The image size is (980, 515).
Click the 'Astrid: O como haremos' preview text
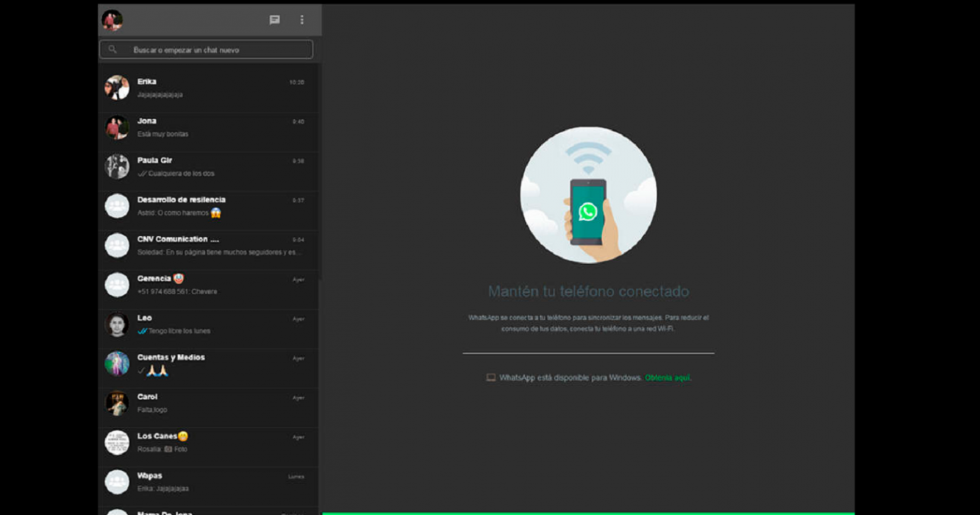click(x=174, y=213)
